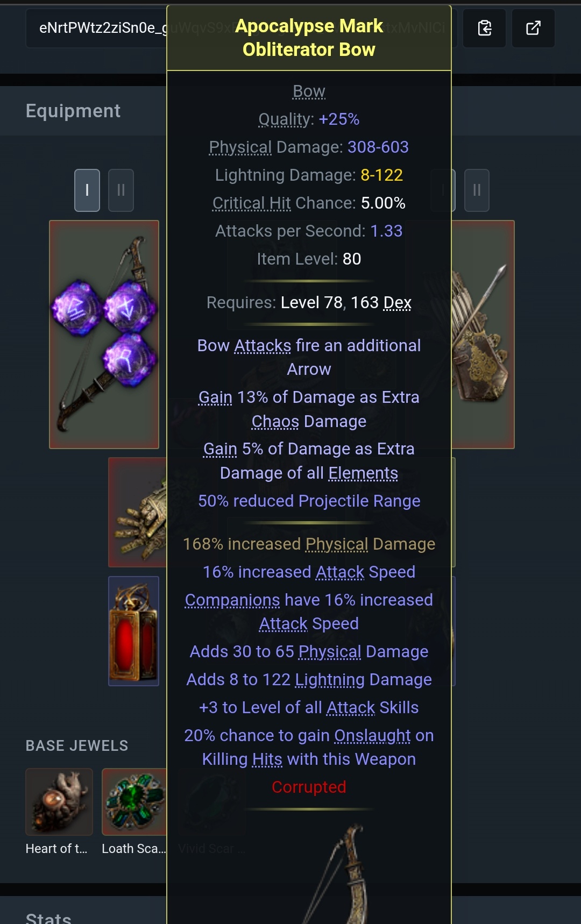The image size is (581, 924).
Task: Open the red lantern charm slot
Action: pyautogui.click(x=133, y=631)
